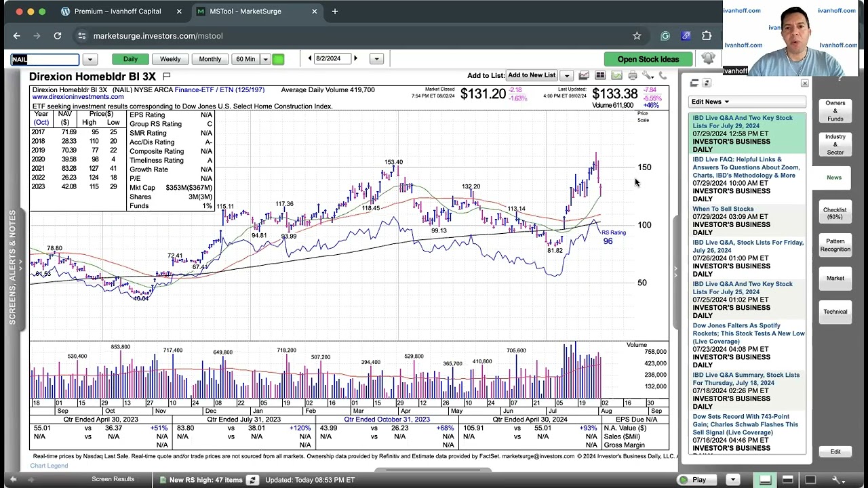Screen dimensions: 868x488
Task: Collapse the right side panel handle
Action: (x=675, y=271)
